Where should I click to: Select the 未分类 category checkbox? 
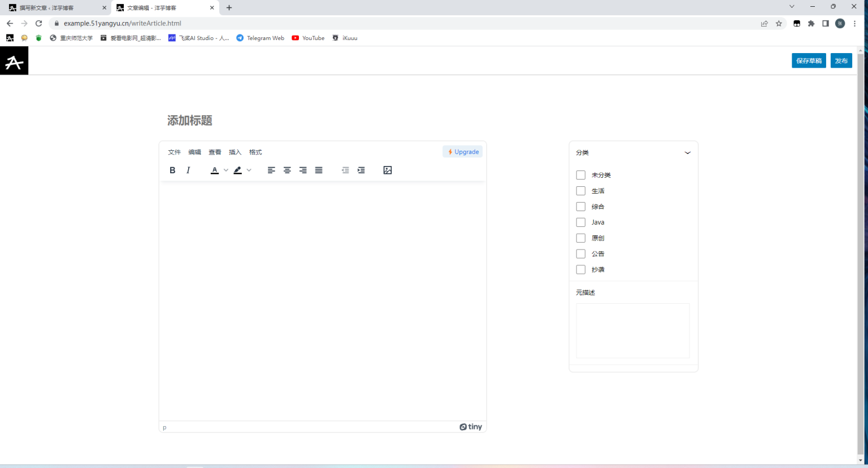point(580,174)
